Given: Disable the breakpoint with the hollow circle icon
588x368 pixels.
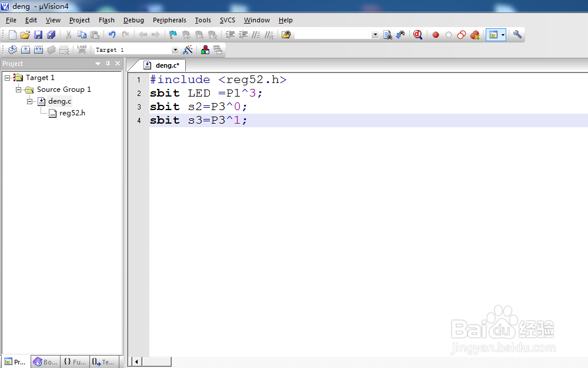Looking at the screenshot, I should coord(449,35).
